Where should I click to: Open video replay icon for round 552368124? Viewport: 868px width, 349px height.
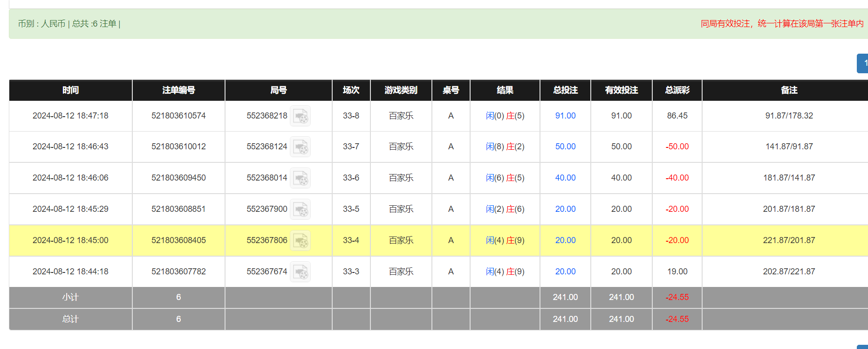tap(300, 147)
